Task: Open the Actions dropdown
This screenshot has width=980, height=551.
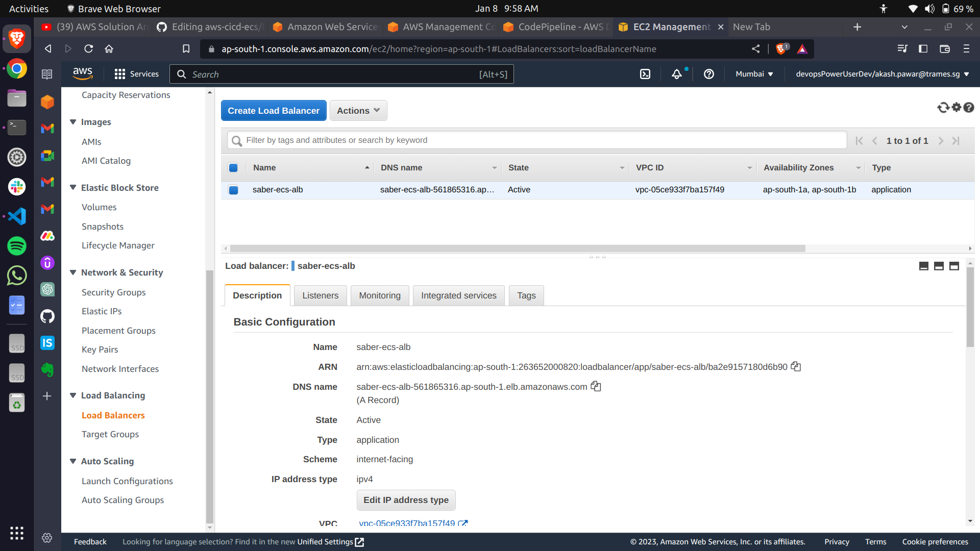Action: 358,110
